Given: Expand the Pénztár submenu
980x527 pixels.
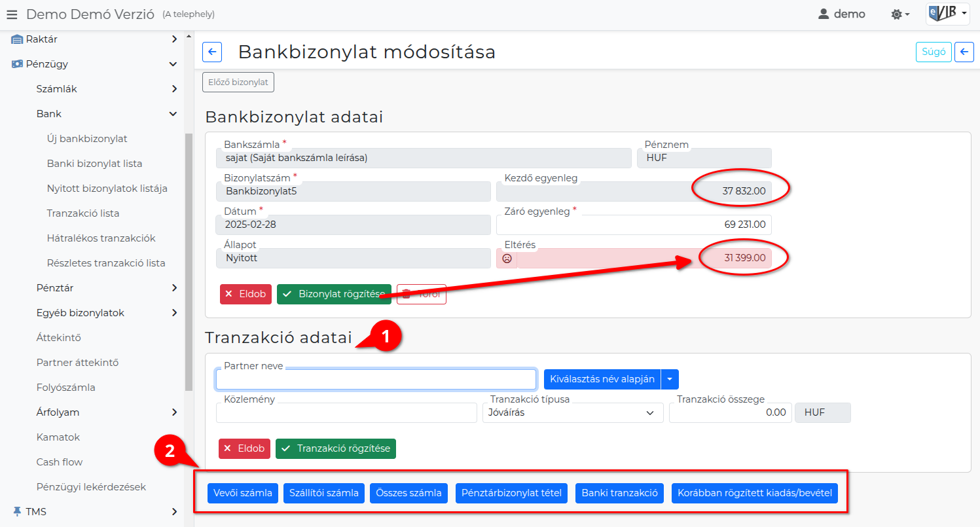Looking at the screenshot, I should click(174, 288).
